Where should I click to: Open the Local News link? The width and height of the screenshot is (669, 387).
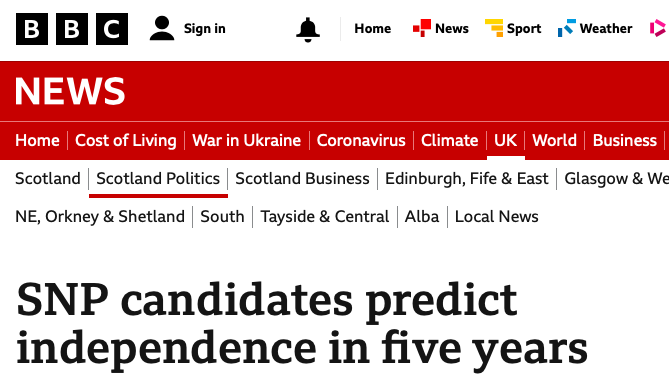(497, 217)
